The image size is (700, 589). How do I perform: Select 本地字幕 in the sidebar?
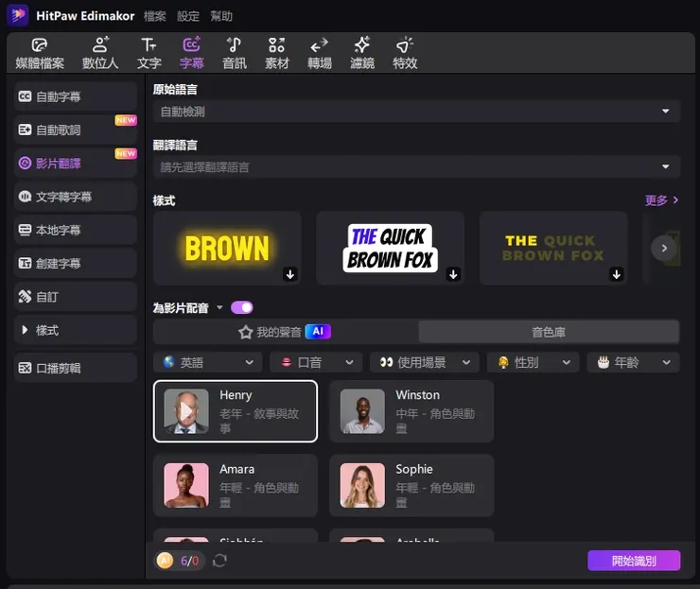coord(75,230)
